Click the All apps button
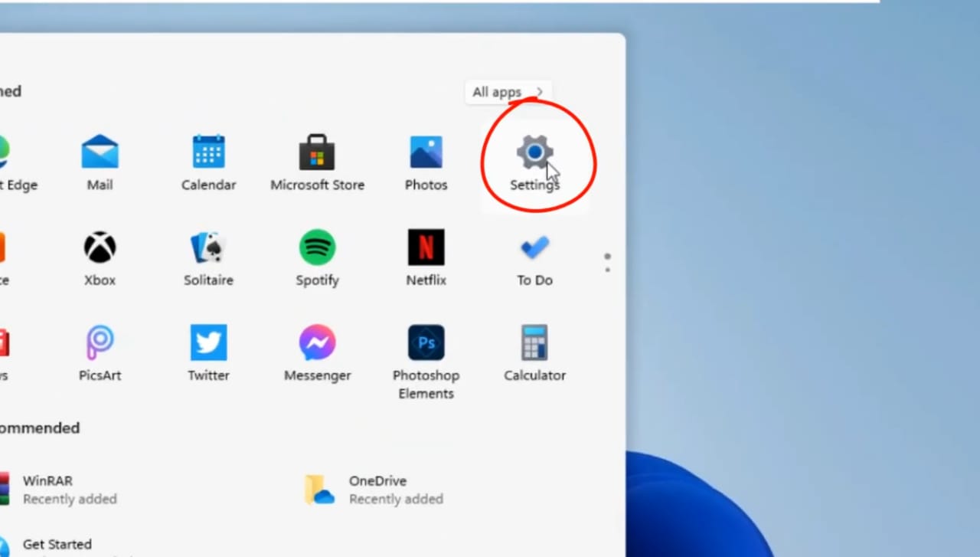Image resolution: width=980 pixels, height=557 pixels. coord(508,92)
